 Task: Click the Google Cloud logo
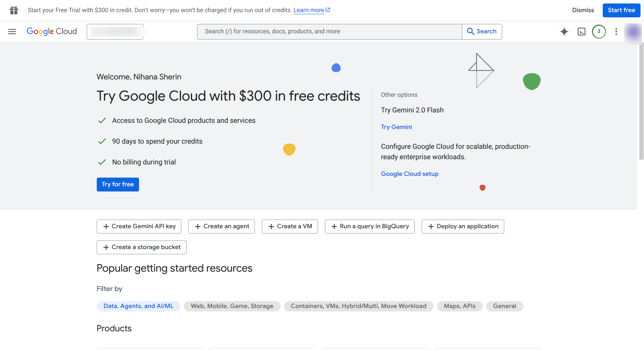click(52, 32)
